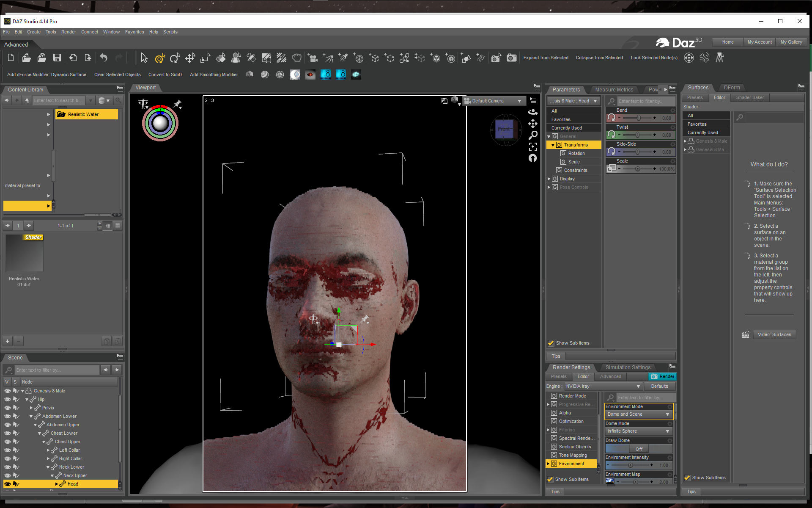
Task: Toggle Show Sub Items in Parameters
Action: click(x=551, y=343)
